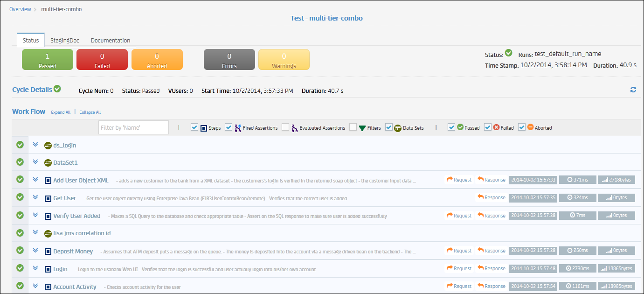Click the step icon next to Get User
Viewport: 644px width, 294px height.
tap(48, 197)
